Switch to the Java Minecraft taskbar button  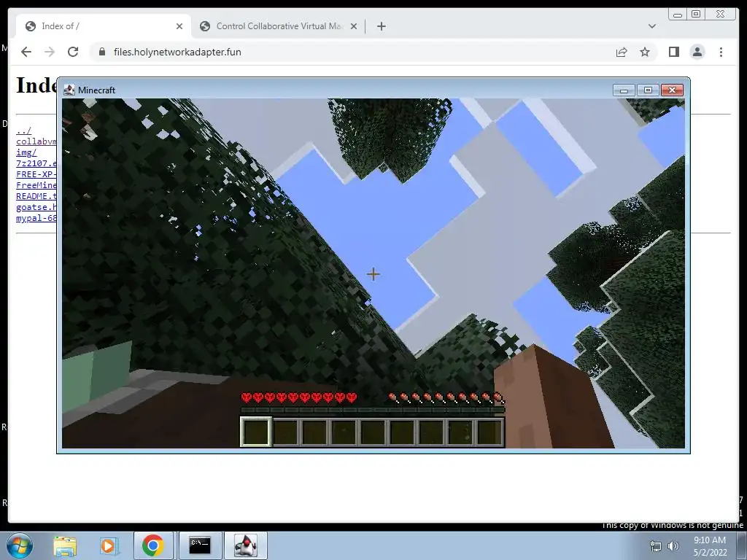click(x=246, y=545)
